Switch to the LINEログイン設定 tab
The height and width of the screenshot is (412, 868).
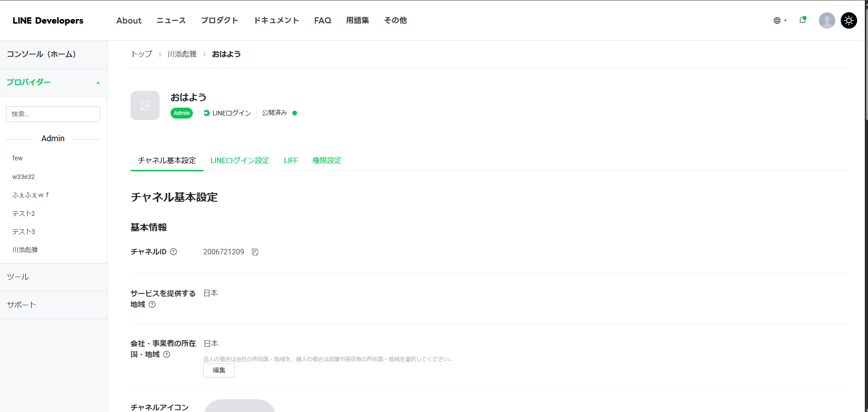pos(240,160)
